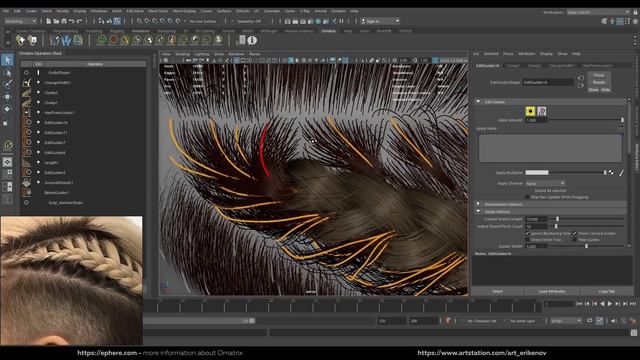
Task: Click the Play forward button
Action: coord(610,304)
